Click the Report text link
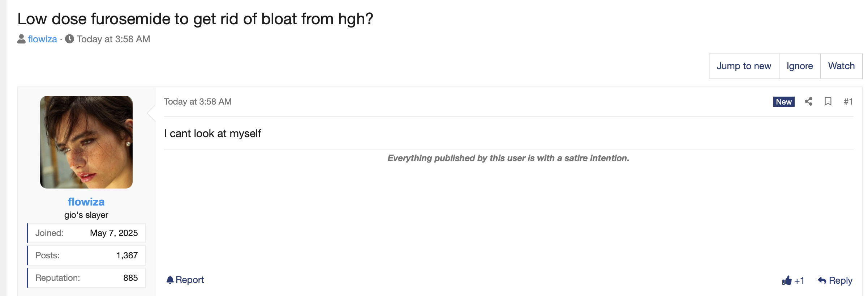The height and width of the screenshot is (296, 868). [x=190, y=280]
